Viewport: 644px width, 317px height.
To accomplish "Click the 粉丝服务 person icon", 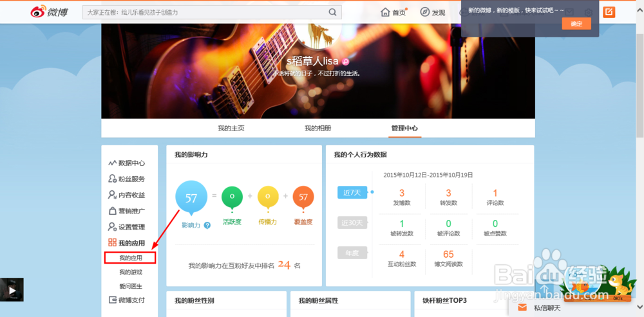I will tap(113, 179).
